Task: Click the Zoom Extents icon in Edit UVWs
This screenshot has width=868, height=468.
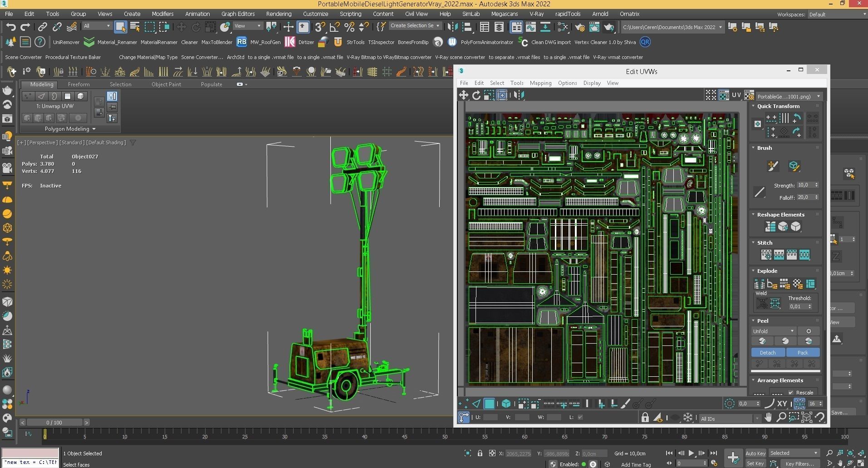Action: coord(807,417)
